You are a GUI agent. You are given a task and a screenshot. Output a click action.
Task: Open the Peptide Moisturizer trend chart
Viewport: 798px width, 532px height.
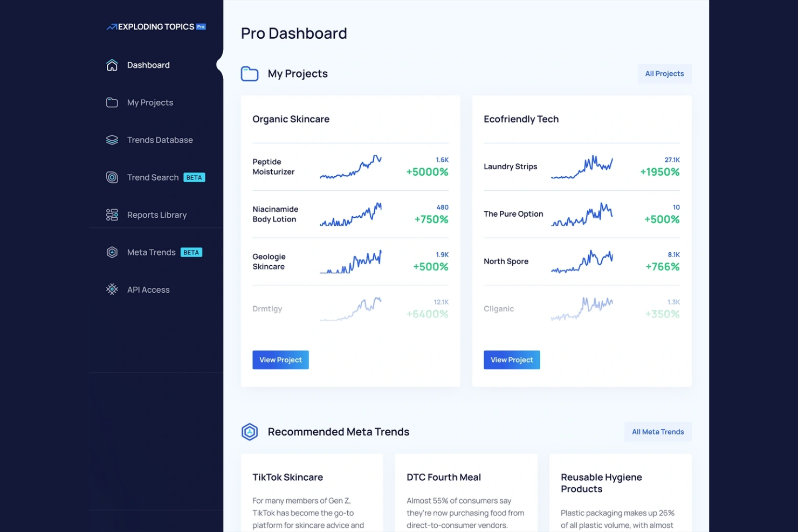click(x=350, y=167)
